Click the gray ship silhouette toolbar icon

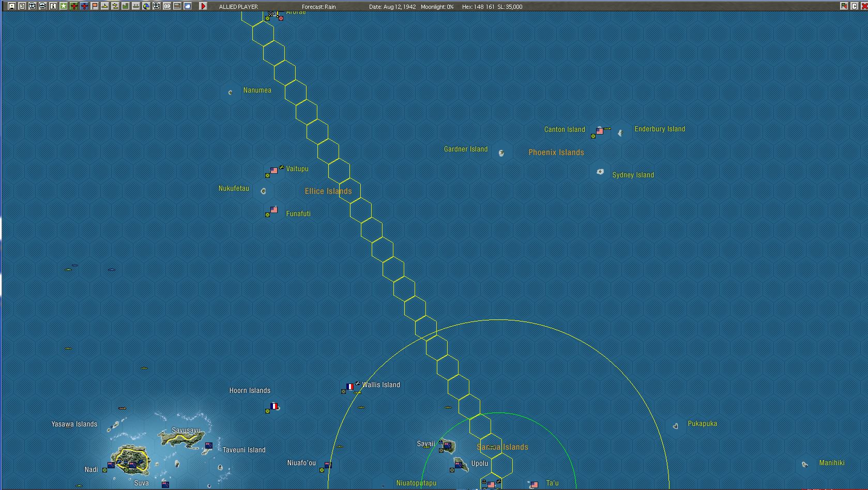coord(136,6)
